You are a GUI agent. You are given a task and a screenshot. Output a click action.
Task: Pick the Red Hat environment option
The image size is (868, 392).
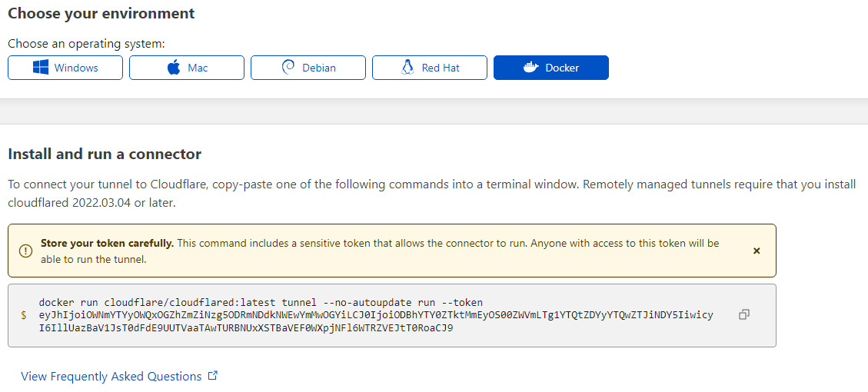click(430, 68)
